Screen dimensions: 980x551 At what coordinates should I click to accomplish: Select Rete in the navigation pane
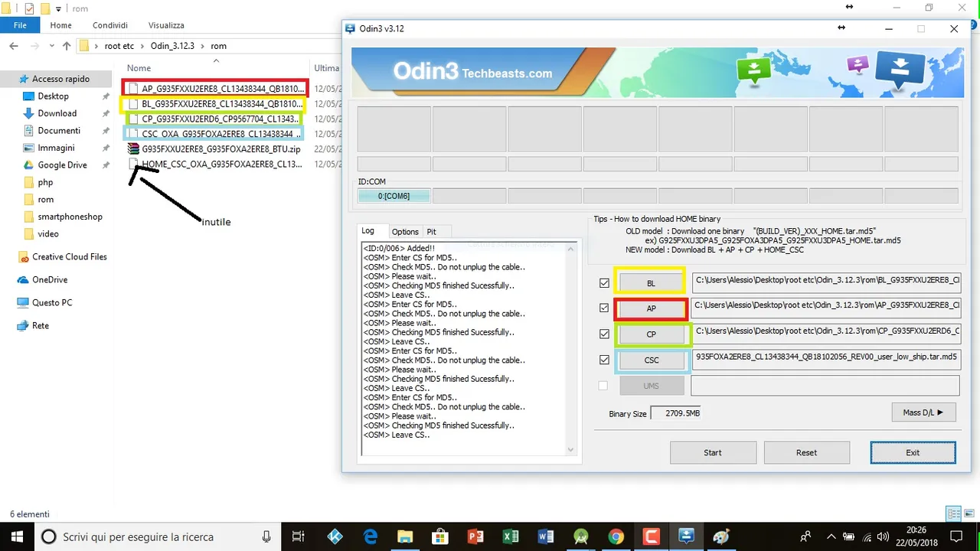[41, 326]
